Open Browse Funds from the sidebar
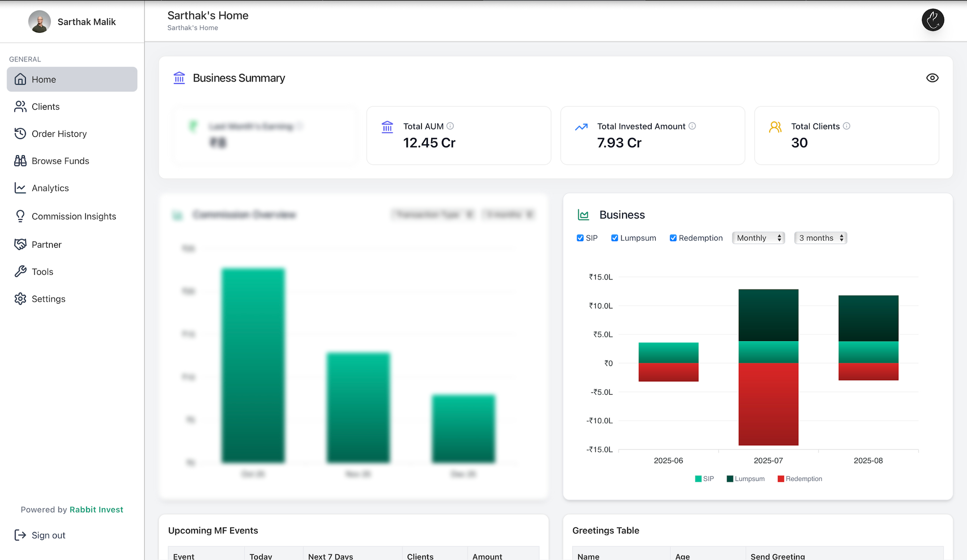This screenshot has width=967, height=560. [x=60, y=161]
